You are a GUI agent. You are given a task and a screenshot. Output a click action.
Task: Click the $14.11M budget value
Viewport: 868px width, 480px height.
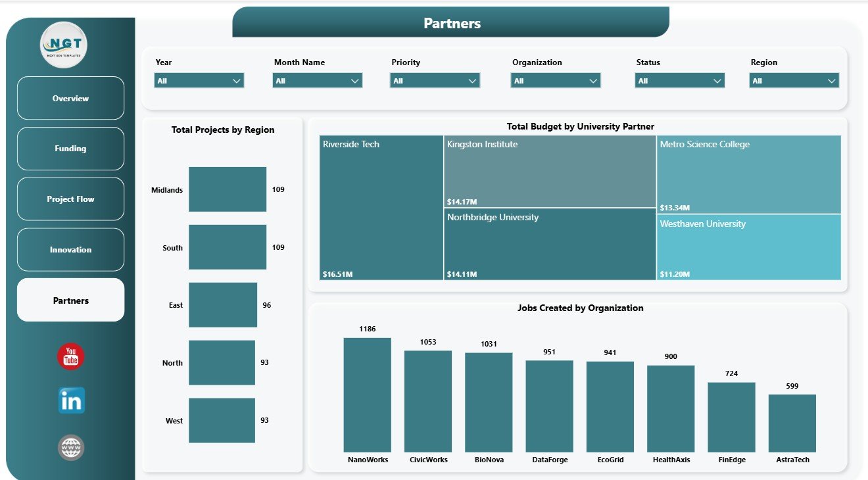point(462,274)
